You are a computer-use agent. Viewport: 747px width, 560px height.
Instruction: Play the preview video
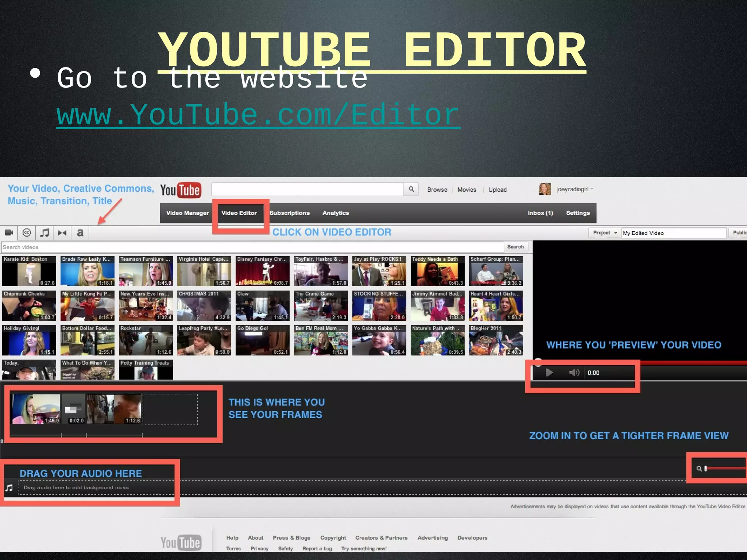pyautogui.click(x=549, y=373)
